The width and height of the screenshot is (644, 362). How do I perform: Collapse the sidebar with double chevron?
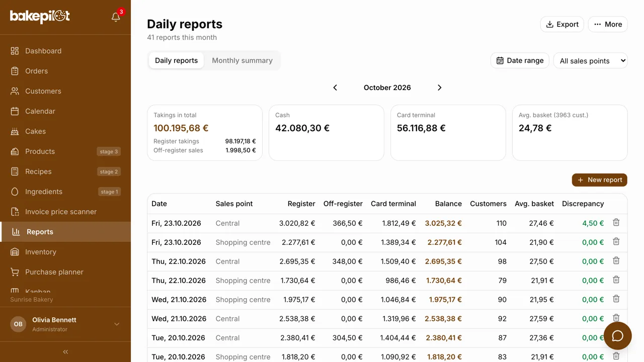coord(65,352)
